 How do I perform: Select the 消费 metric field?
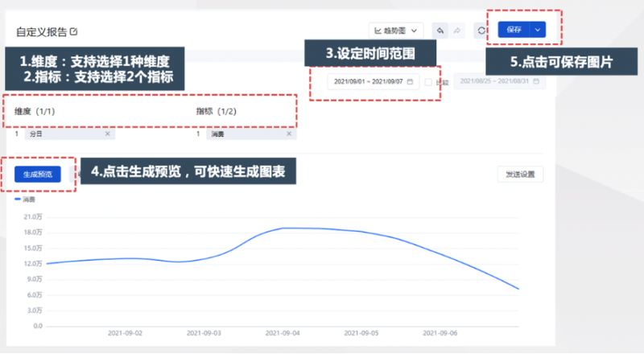pos(251,134)
